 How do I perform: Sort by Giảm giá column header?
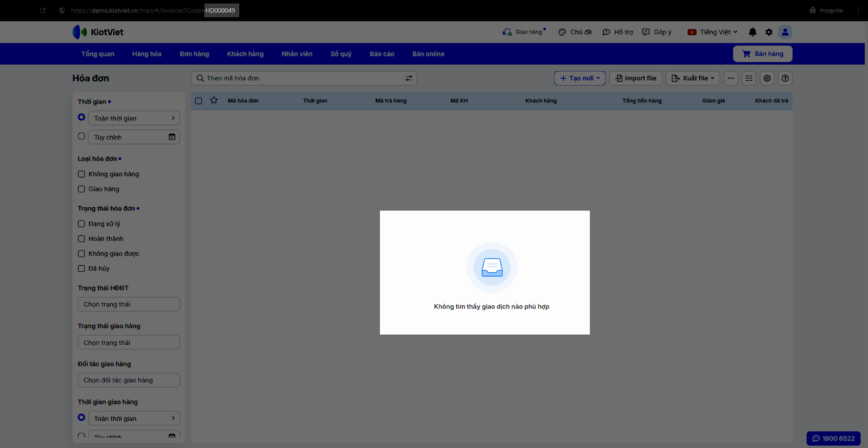tap(713, 101)
